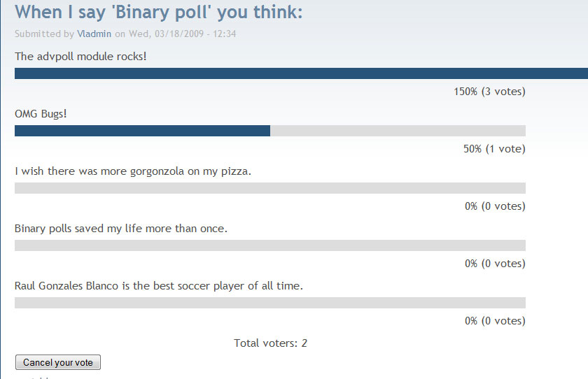
Task: Click the gorgonzola pizza option result bar
Action: click(269, 188)
